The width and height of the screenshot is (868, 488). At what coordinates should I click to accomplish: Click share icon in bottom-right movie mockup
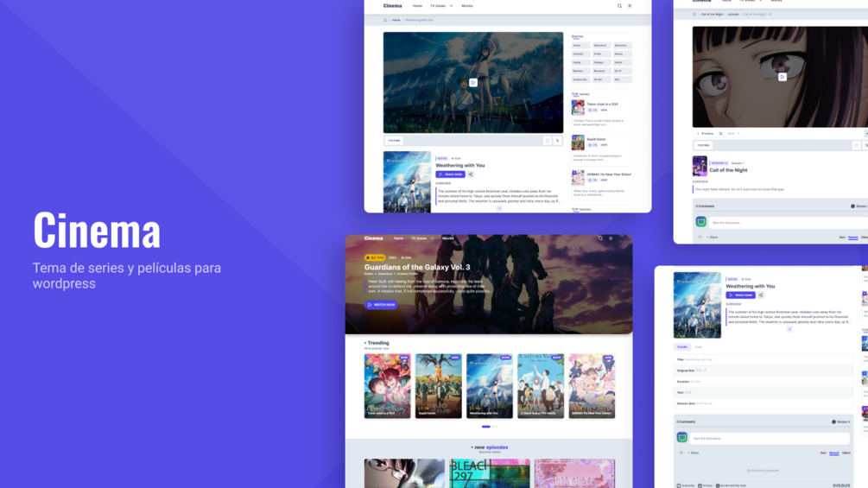(761, 295)
